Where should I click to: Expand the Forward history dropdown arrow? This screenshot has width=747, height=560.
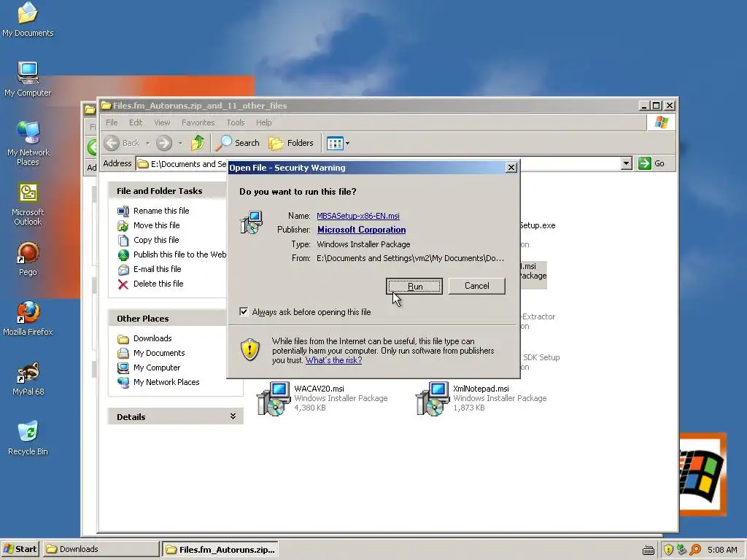[180, 143]
